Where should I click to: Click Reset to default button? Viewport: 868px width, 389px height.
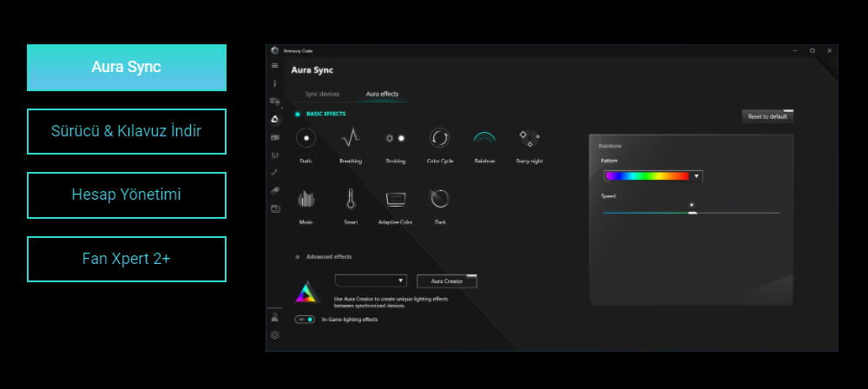click(x=767, y=116)
